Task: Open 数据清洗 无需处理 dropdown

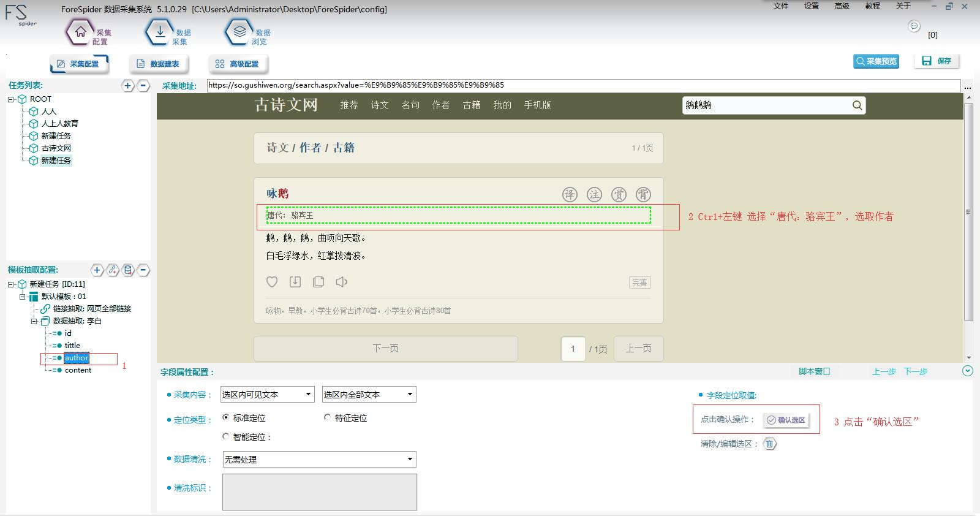Action: pyautogui.click(x=319, y=460)
